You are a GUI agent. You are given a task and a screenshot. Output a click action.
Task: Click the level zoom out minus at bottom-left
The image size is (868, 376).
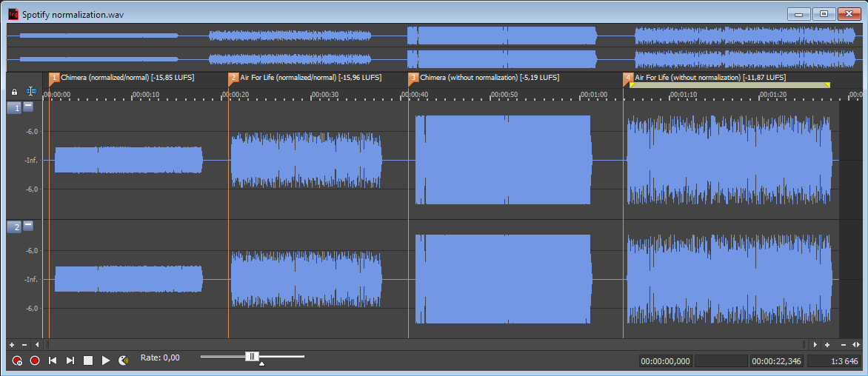pyautogui.click(x=24, y=344)
